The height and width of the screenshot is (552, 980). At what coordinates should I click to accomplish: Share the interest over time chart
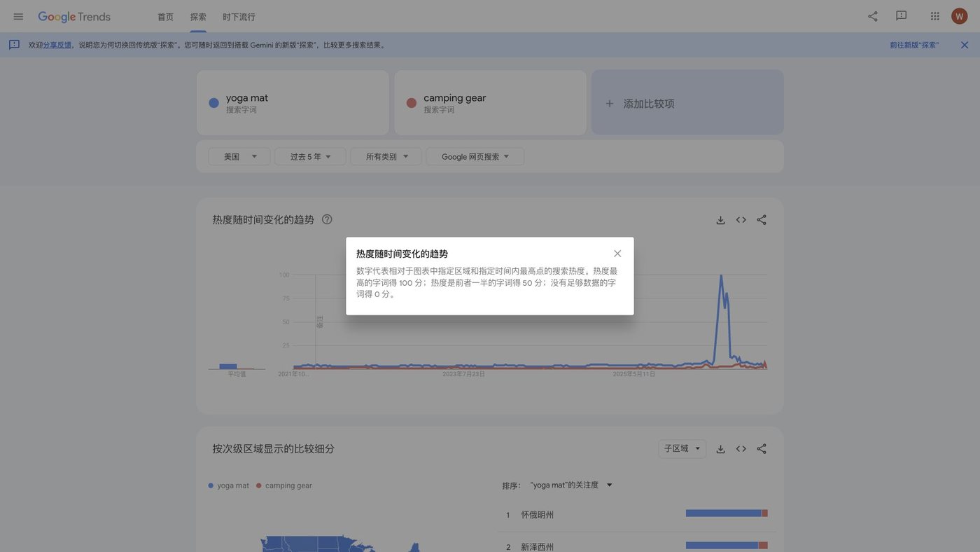pos(762,220)
